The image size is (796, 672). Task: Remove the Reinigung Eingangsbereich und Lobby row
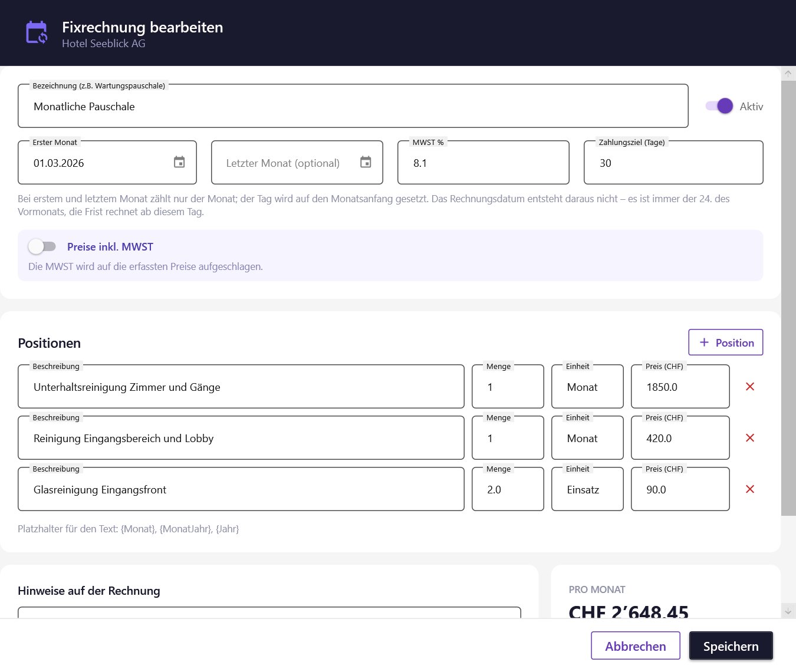750,438
